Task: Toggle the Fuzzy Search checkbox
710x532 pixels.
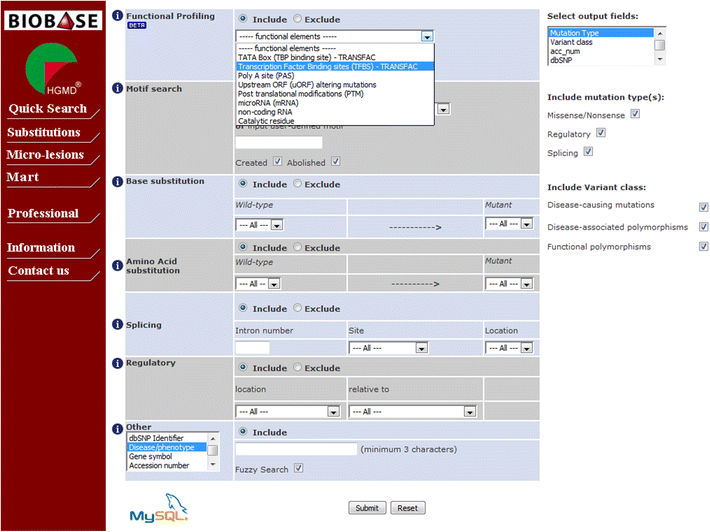Action: (x=298, y=468)
